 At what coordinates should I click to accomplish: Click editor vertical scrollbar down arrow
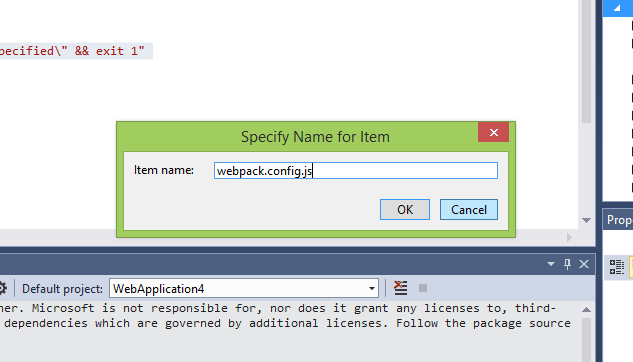coord(587,220)
